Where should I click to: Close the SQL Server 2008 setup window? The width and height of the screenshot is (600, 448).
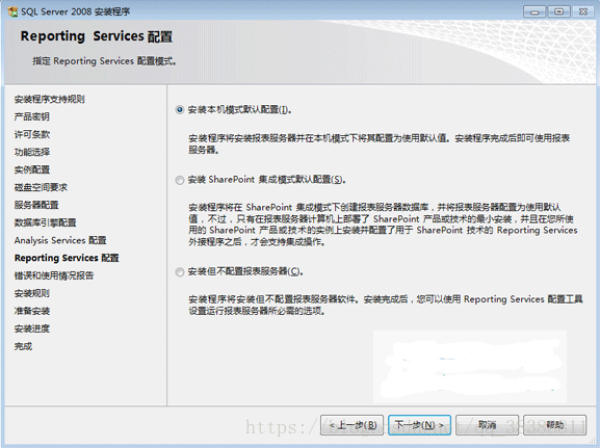point(583,12)
